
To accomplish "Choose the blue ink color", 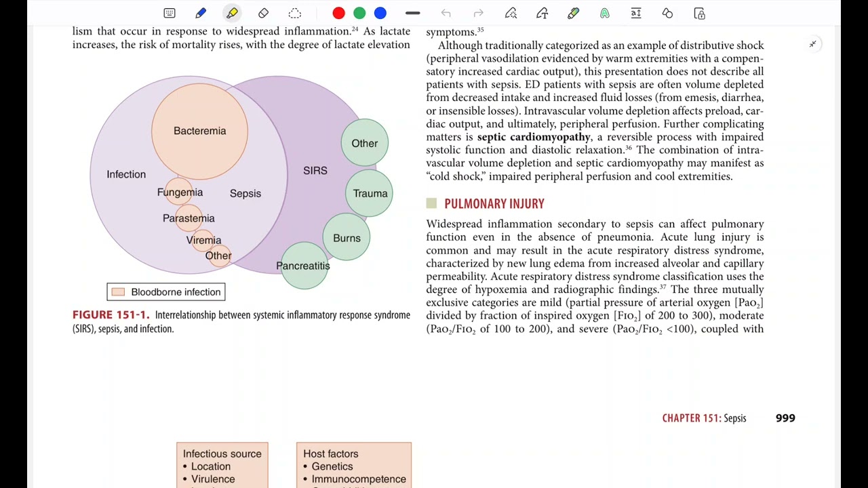I will 380,14.
